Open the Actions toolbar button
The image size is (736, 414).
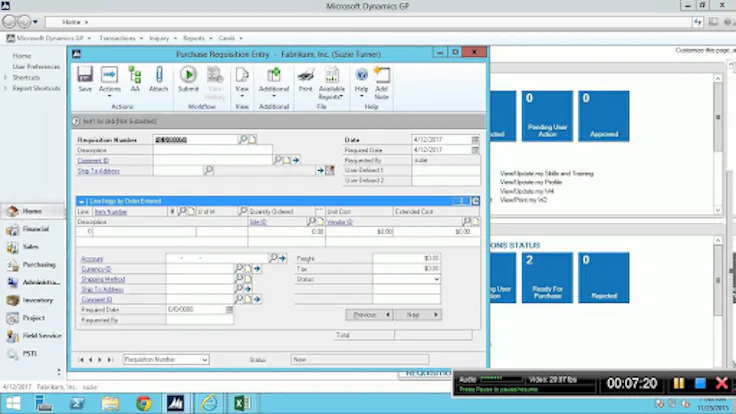(x=109, y=81)
